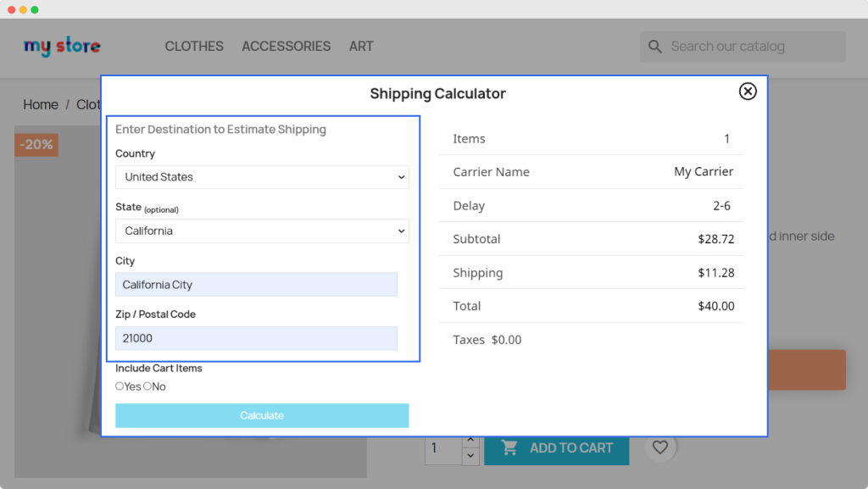This screenshot has height=489, width=868.
Task: Open the Country dropdown
Action: 262,177
